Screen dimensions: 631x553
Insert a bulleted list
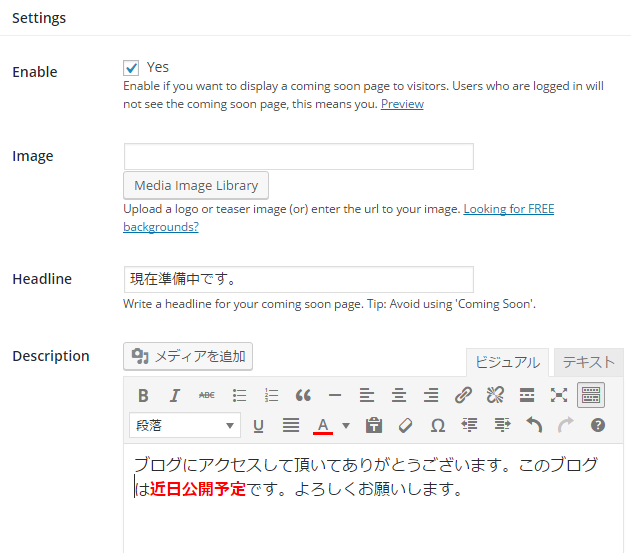[x=239, y=395]
